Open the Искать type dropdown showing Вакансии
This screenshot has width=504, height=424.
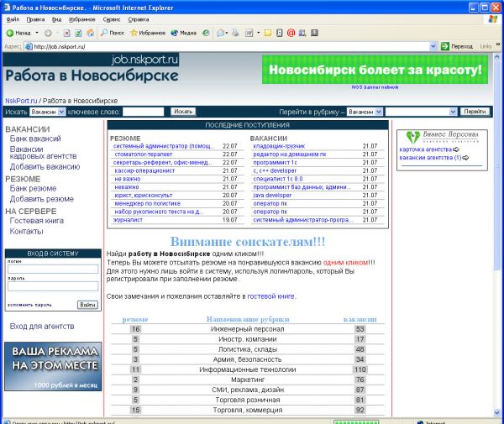(48, 112)
